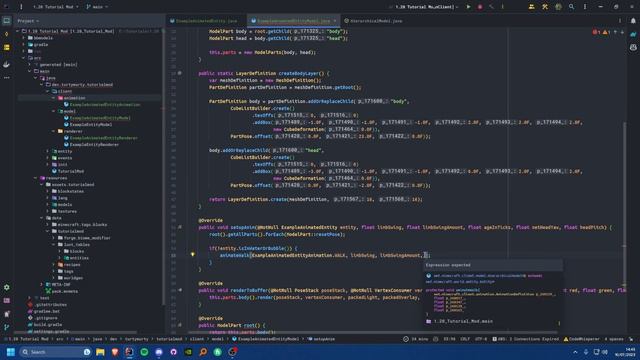Click the Build hammer icon in the toolbar
This screenshot has width=640, height=360.
coord(491,7)
